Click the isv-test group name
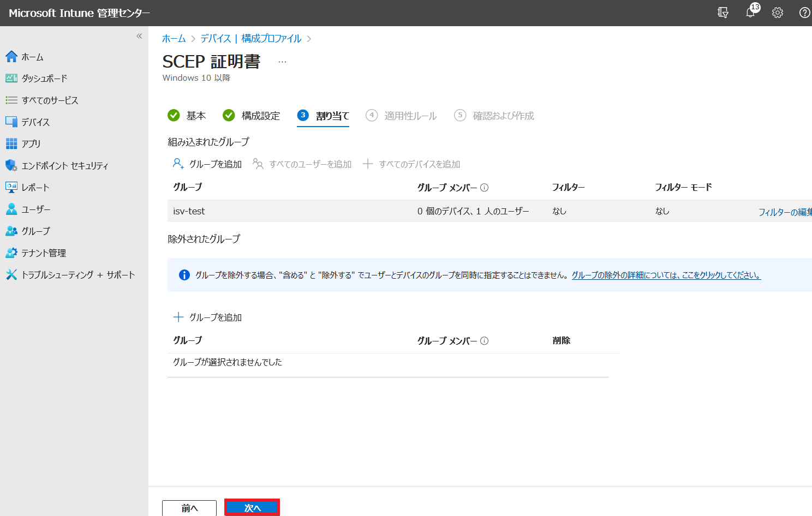 click(x=189, y=211)
